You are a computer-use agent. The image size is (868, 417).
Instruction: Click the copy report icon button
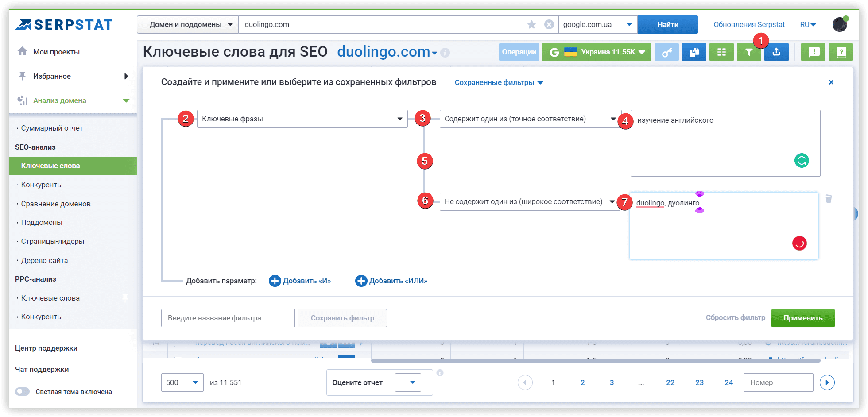point(694,52)
